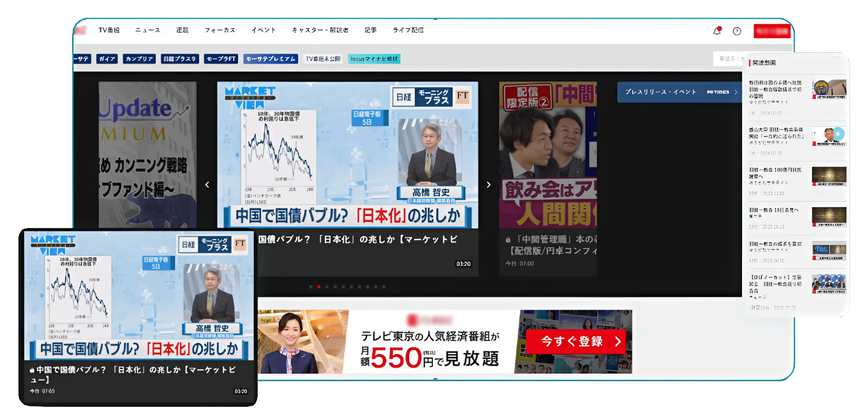The height and width of the screenshot is (416, 868).
Task: Click the 03:20 duration badge on center card
Action: [x=463, y=264]
